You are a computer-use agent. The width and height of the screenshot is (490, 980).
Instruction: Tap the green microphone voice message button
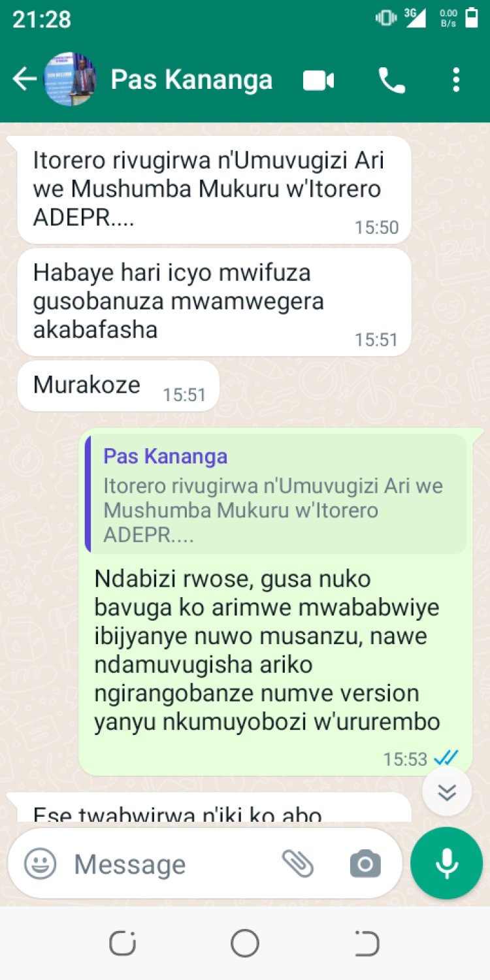coord(447,864)
